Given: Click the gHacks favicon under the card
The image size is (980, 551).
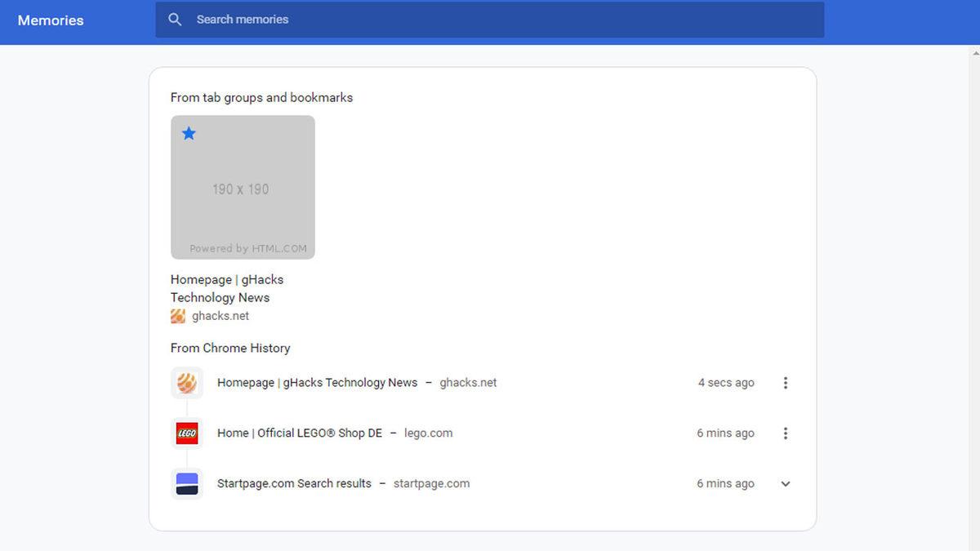Looking at the screenshot, I should pyautogui.click(x=176, y=315).
